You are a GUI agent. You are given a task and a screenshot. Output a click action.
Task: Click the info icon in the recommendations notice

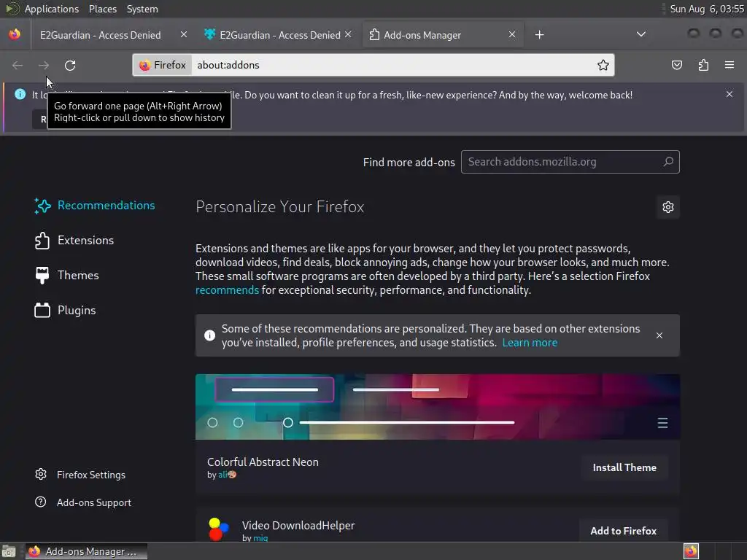209,335
